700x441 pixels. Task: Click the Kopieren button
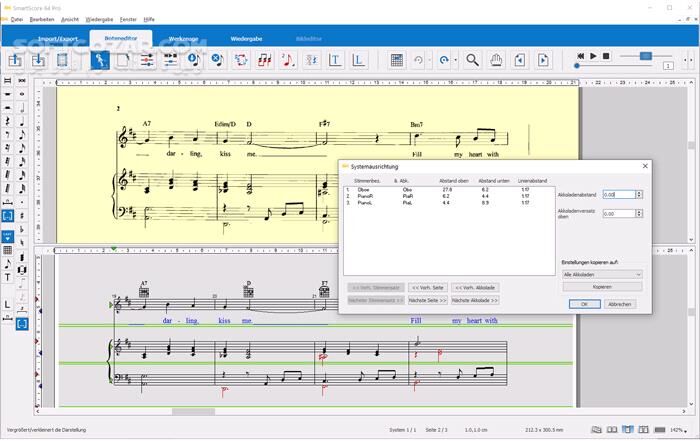pos(602,287)
